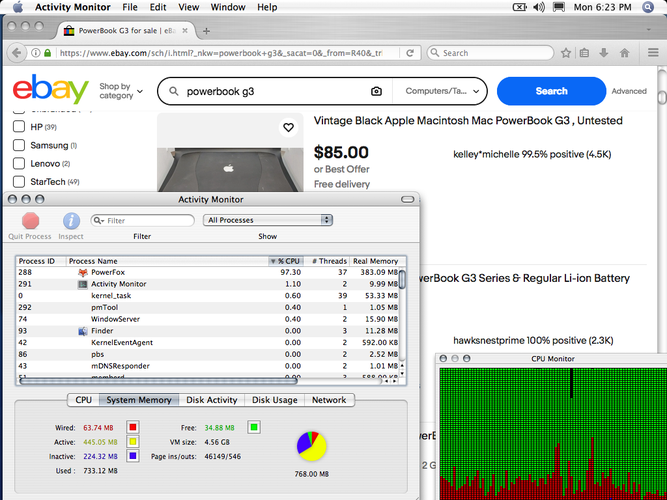This screenshot has width=667, height=500.
Task: Adjust volume from the menu bar speaker icon
Action: pos(539,7)
